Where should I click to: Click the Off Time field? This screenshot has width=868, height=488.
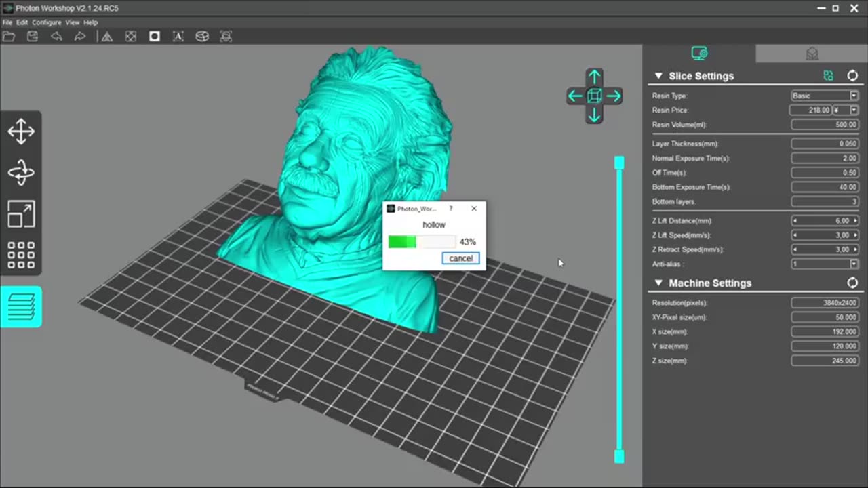pos(825,173)
